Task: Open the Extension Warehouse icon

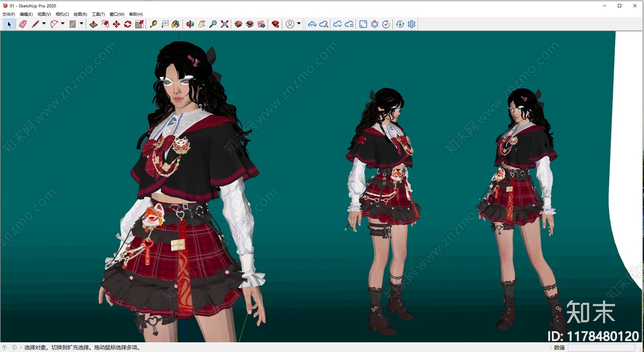Action: click(x=250, y=24)
